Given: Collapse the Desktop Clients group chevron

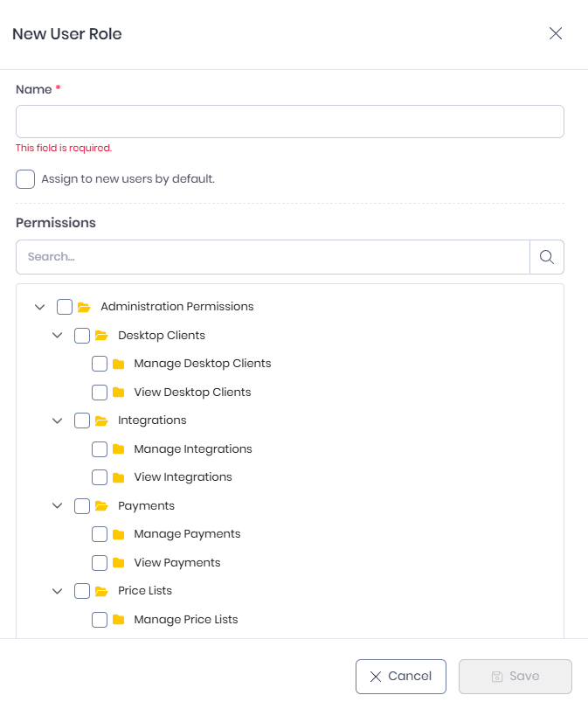Looking at the screenshot, I should [58, 336].
